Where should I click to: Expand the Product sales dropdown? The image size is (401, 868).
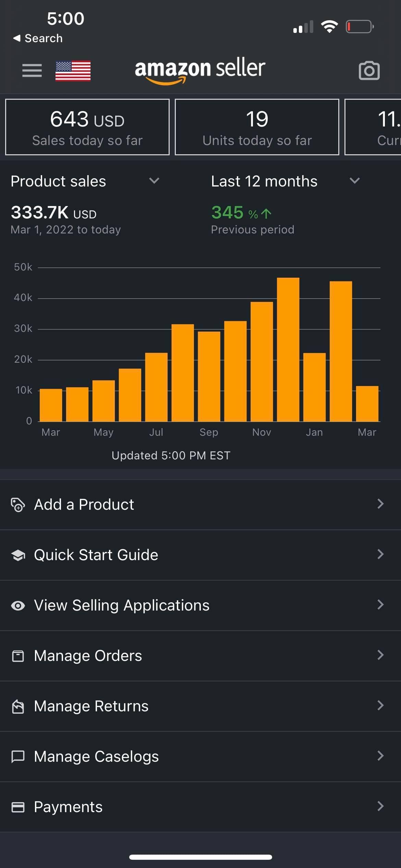[x=154, y=181]
